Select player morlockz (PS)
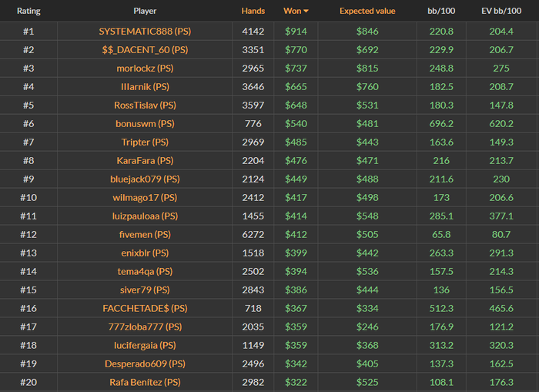This screenshot has width=539, height=392. pos(145,69)
